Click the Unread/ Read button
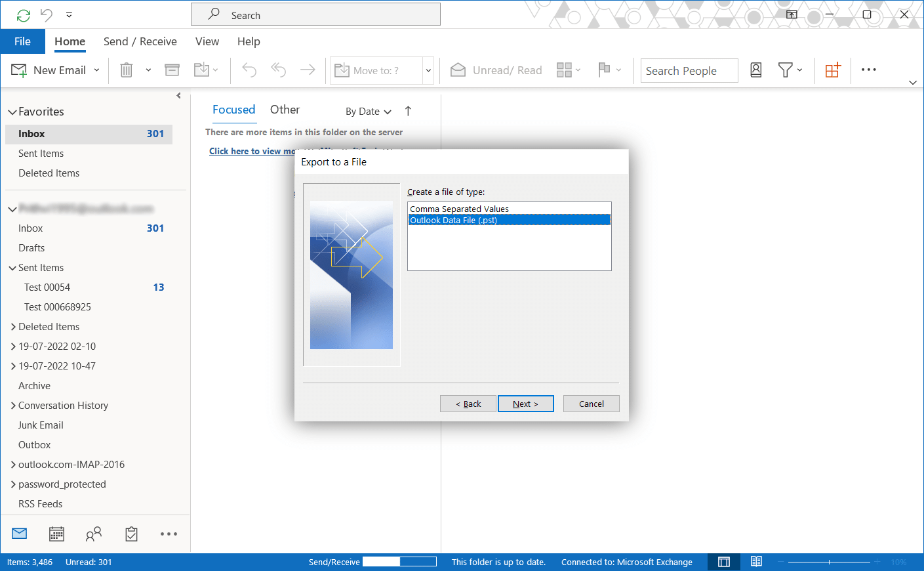The height and width of the screenshot is (571, 924). coord(496,70)
